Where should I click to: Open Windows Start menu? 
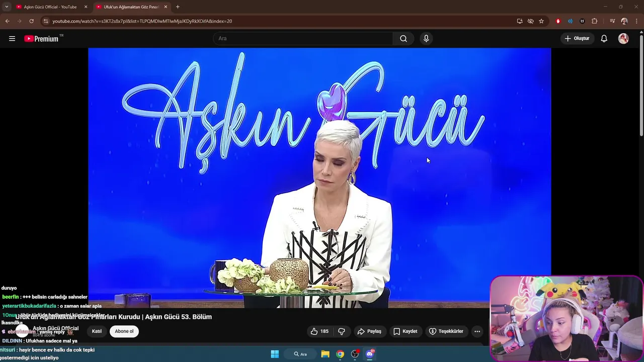[x=275, y=354]
